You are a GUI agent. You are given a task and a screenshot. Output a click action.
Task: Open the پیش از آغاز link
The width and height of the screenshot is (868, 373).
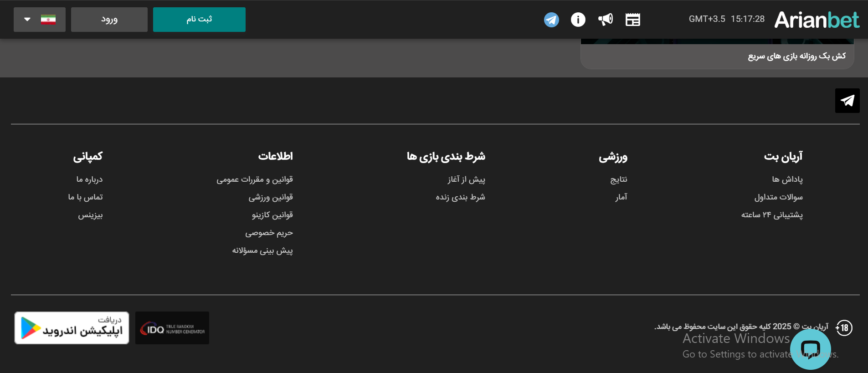click(466, 179)
